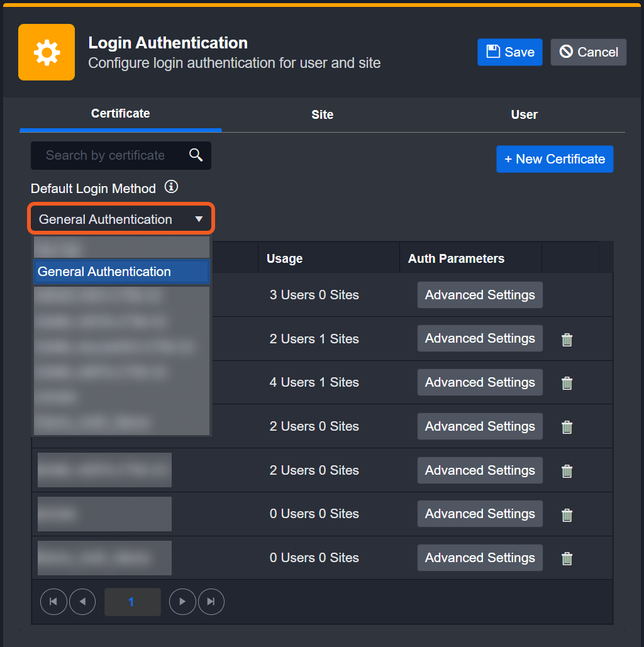644x647 pixels.
Task: Open Advanced Settings for the 3 Users row
Action: point(479,295)
